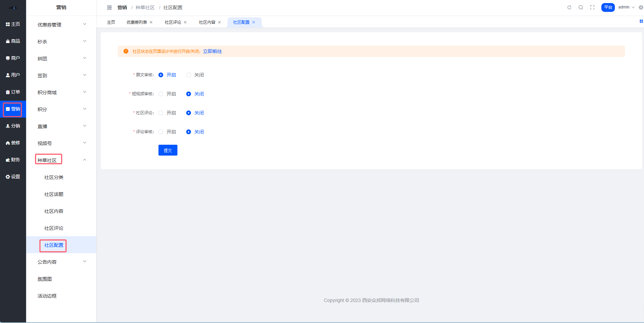Open the settings gear icon top right
Image resolution: width=644 pixels, height=323 pixels.
click(641, 7)
